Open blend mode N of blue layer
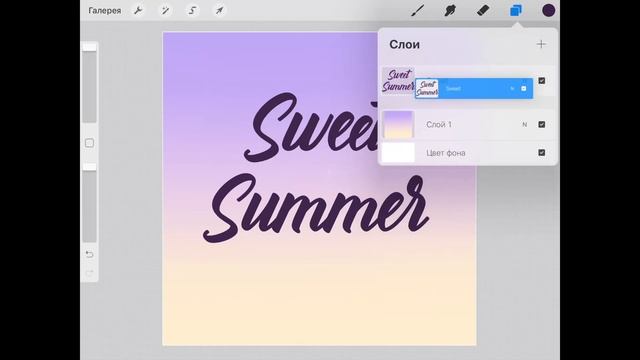This screenshot has width=640, height=360. pos(512,89)
